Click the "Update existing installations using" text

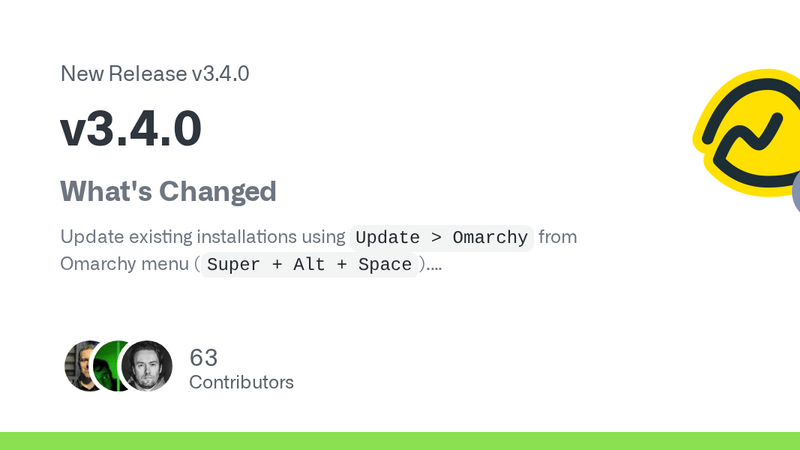pos(203,238)
